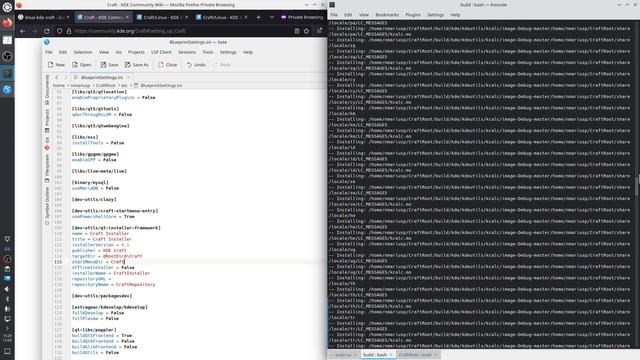Select the 'CraftRoot : bash' Konsole tab
Viewport: 640px width, 360px height.
(418, 355)
